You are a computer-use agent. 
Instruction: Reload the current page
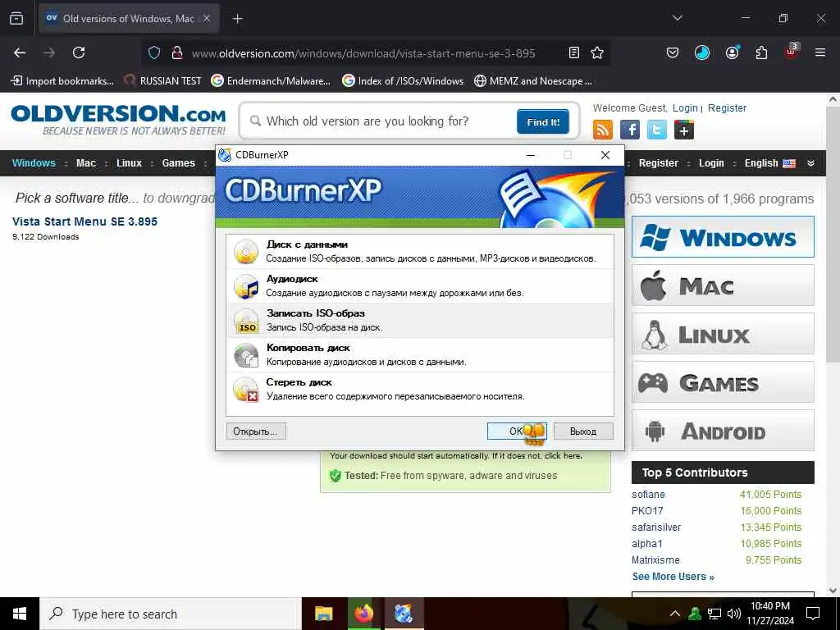click(79, 52)
